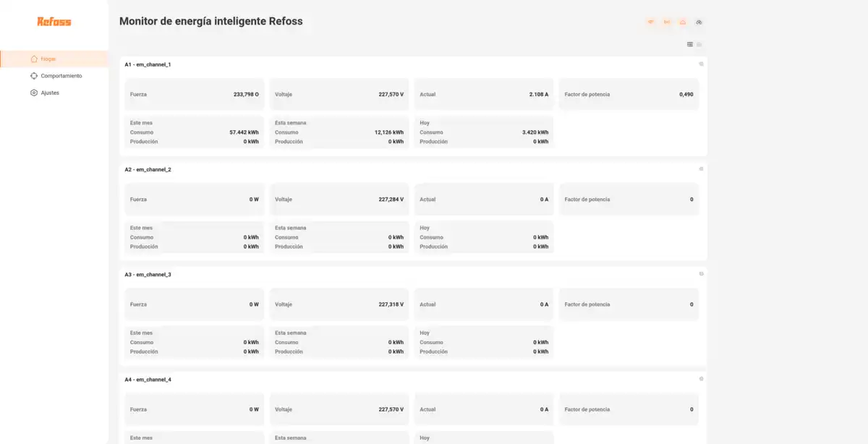The width and height of the screenshot is (868, 444).
Task: Switch to grid view layout
Action: point(699,44)
